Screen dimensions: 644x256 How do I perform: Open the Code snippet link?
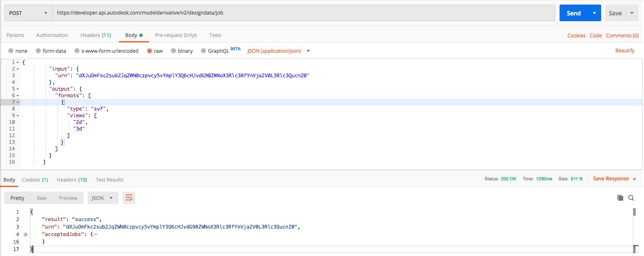(x=596, y=36)
